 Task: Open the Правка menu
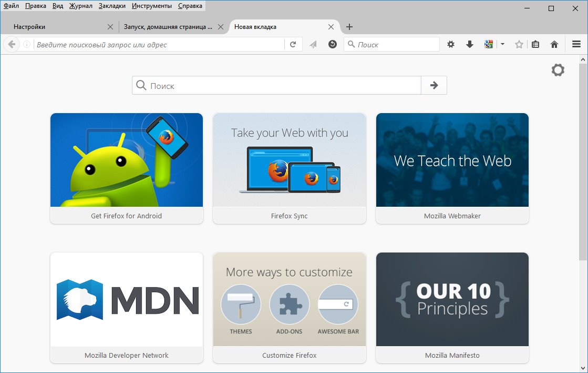pos(36,6)
